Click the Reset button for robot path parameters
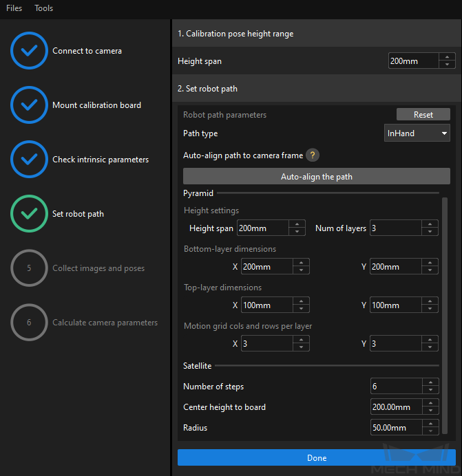Image resolution: width=462 pixels, height=476 pixels. point(423,114)
